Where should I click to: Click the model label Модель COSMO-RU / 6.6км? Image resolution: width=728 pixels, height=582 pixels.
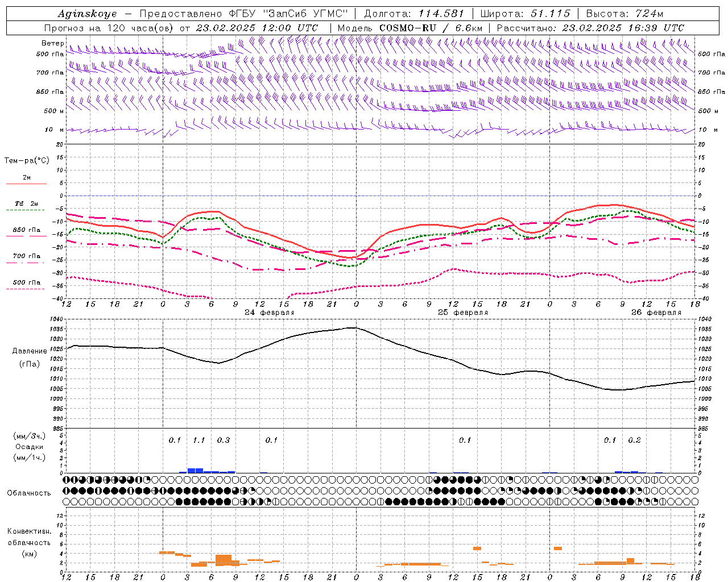click(410, 28)
